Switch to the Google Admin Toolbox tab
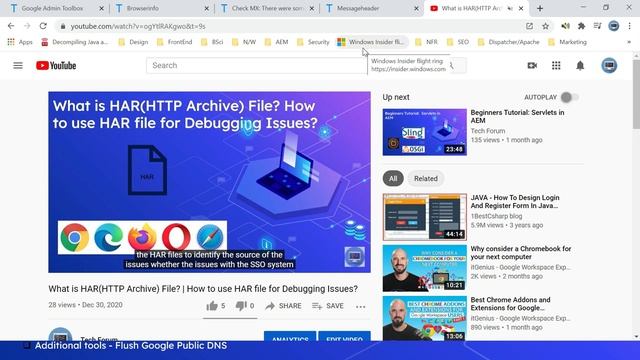Image resolution: width=640 pixels, height=360 pixels. pos(52,8)
